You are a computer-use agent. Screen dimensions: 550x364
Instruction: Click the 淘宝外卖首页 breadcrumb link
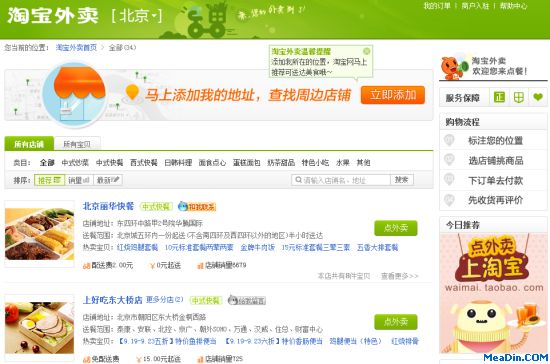[76, 47]
